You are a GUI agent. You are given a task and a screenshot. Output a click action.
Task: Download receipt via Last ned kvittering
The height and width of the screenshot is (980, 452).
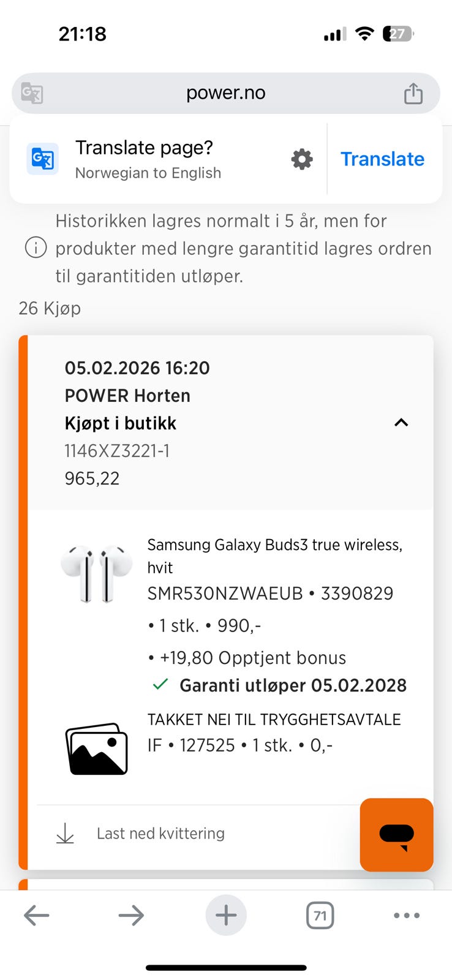pos(160,834)
